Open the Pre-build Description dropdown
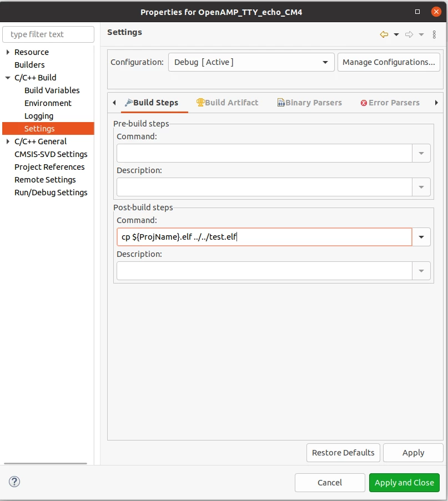The height and width of the screenshot is (501, 448). coord(421,187)
